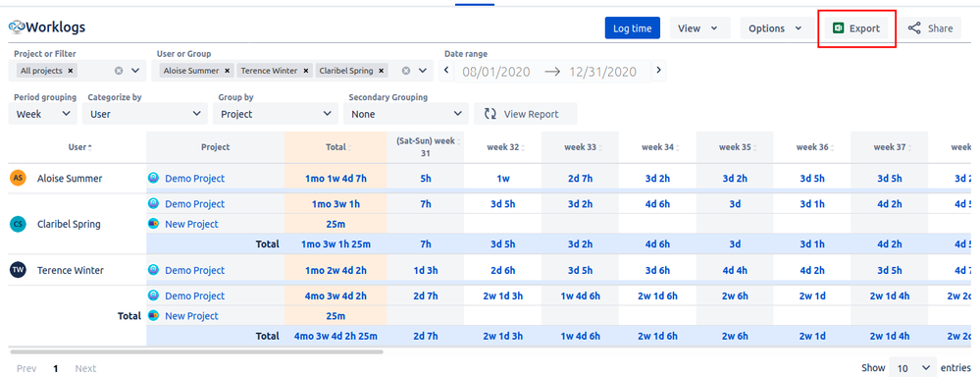The image size is (980, 377).
Task: Remove Claribel Spring from user filter
Action: [382, 71]
